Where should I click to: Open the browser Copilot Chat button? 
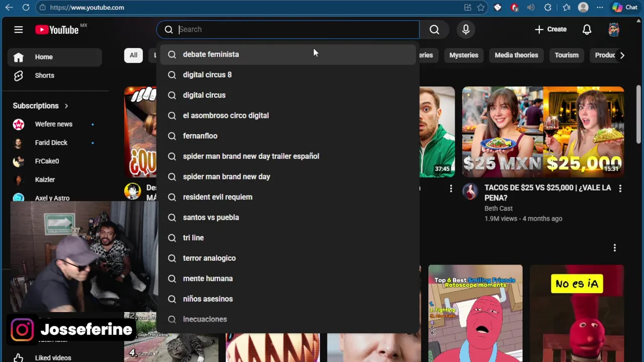625,8
